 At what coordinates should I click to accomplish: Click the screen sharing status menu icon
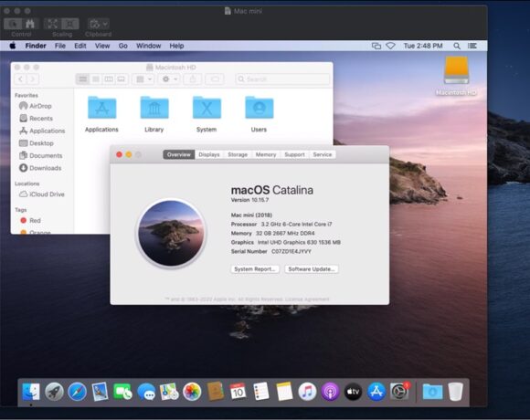tap(376, 46)
